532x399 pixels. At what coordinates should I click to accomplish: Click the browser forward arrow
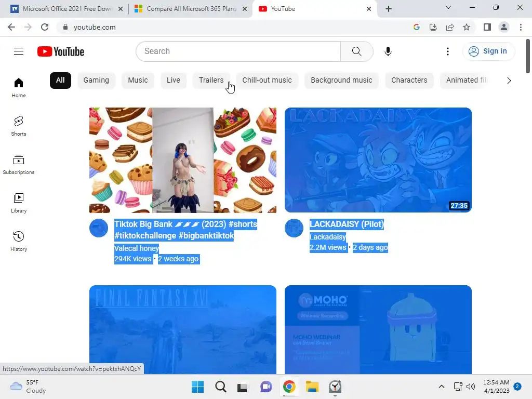pos(28,27)
